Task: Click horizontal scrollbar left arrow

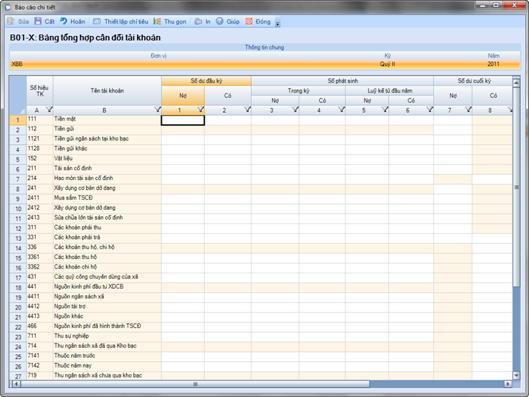Action: [16, 384]
